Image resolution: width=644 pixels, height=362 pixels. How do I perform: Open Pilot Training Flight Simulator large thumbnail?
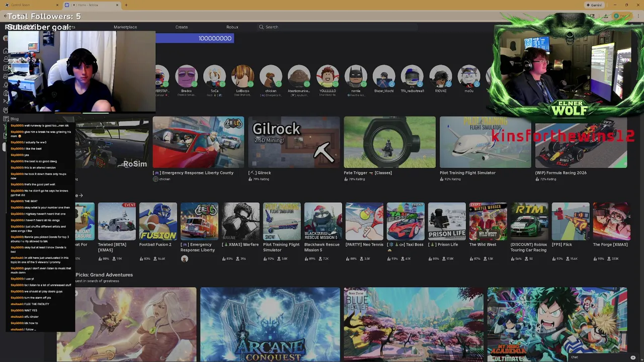[485, 142]
